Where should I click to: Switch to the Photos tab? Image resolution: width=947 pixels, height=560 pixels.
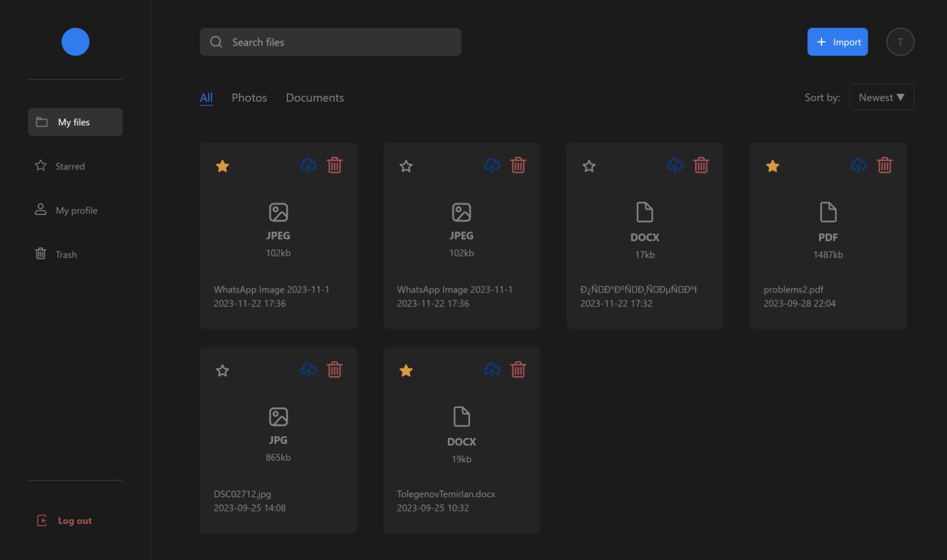pyautogui.click(x=249, y=98)
